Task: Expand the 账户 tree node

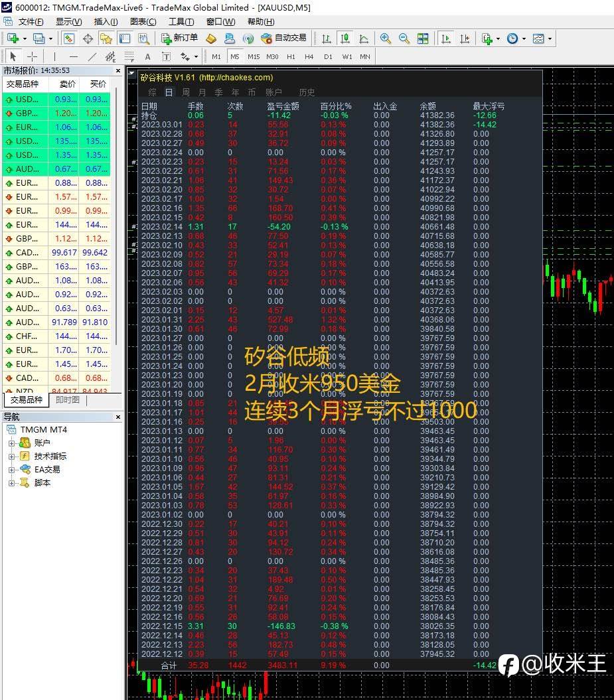Action: 11,443
